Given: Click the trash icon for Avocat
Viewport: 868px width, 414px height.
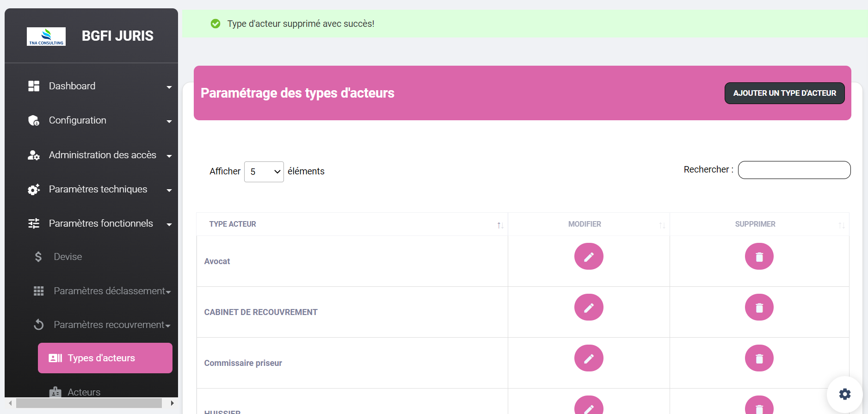Looking at the screenshot, I should (x=759, y=256).
